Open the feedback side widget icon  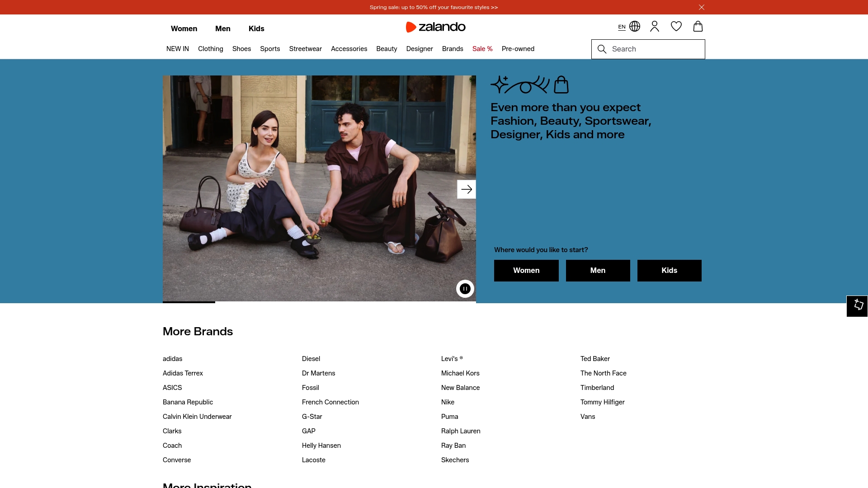857,306
